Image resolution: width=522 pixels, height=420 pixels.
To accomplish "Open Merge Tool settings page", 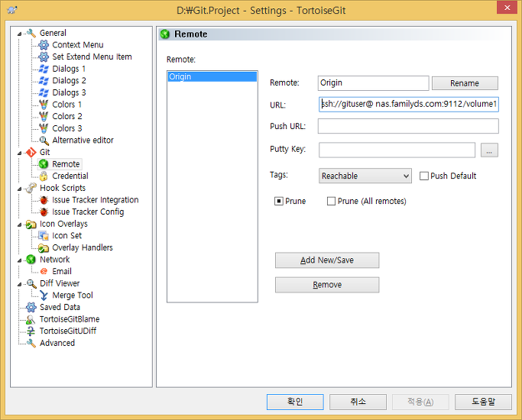I will pos(73,296).
